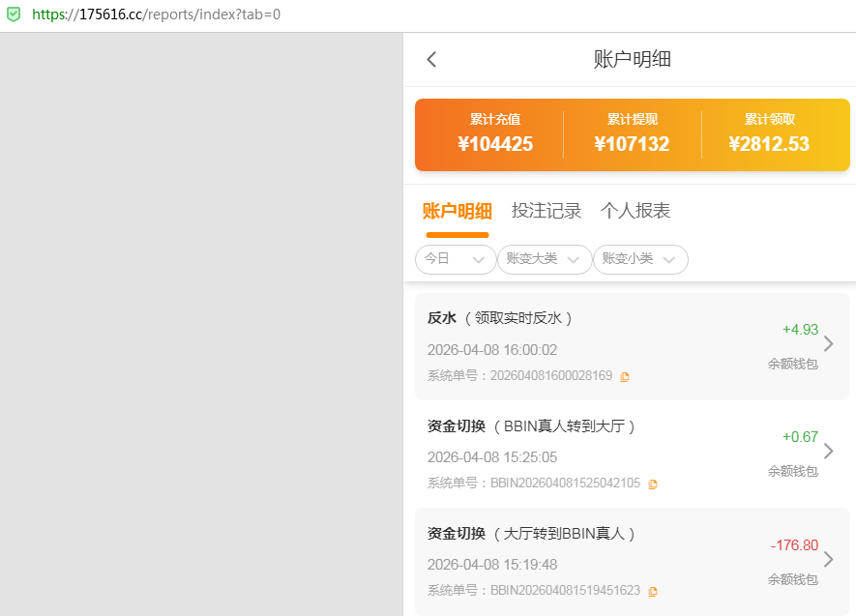
Task: Copy system number BBIN202604081525042105 via its icon
Action: [653, 484]
